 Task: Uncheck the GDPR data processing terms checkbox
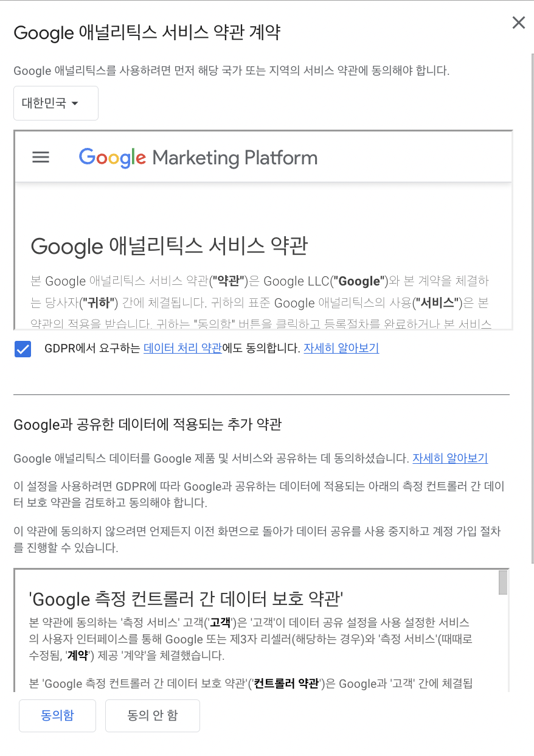tap(23, 349)
